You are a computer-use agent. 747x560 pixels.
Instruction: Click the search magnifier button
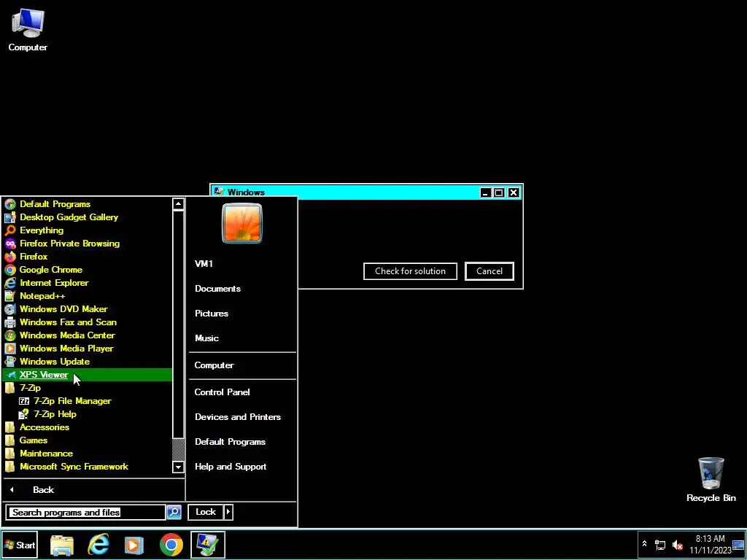coord(174,512)
